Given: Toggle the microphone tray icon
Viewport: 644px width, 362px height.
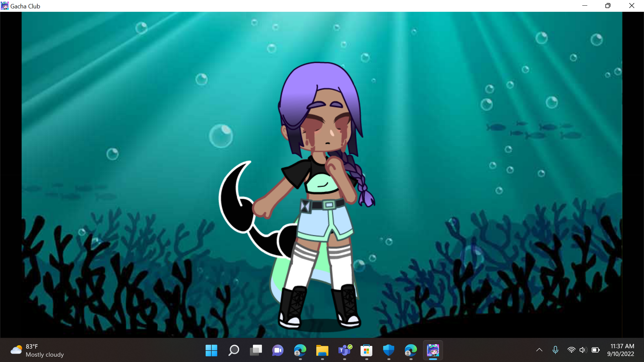Looking at the screenshot, I should 555,350.
